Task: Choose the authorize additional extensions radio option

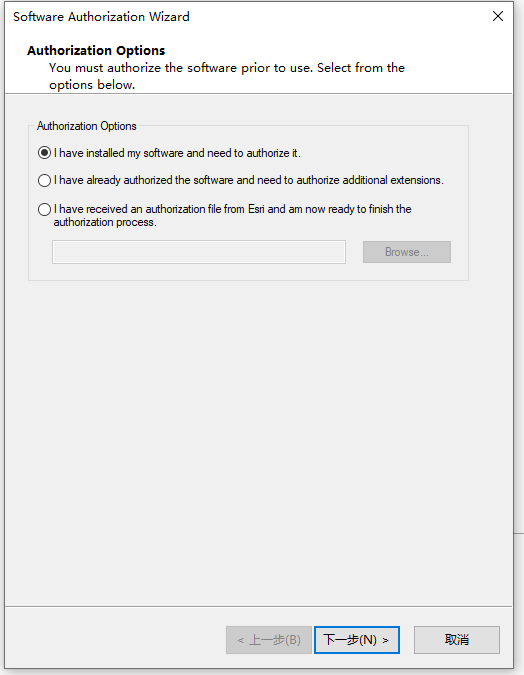Action: tap(44, 180)
